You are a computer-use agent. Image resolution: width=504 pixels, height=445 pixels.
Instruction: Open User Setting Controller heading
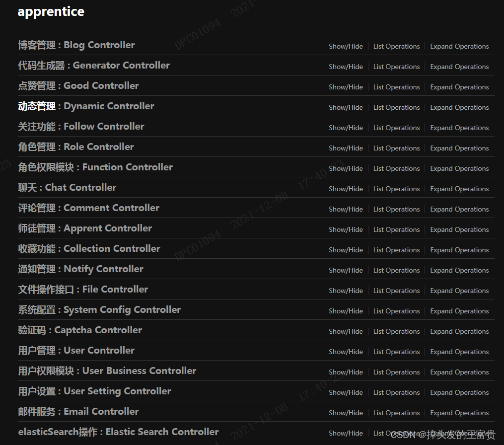(x=94, y=391)
